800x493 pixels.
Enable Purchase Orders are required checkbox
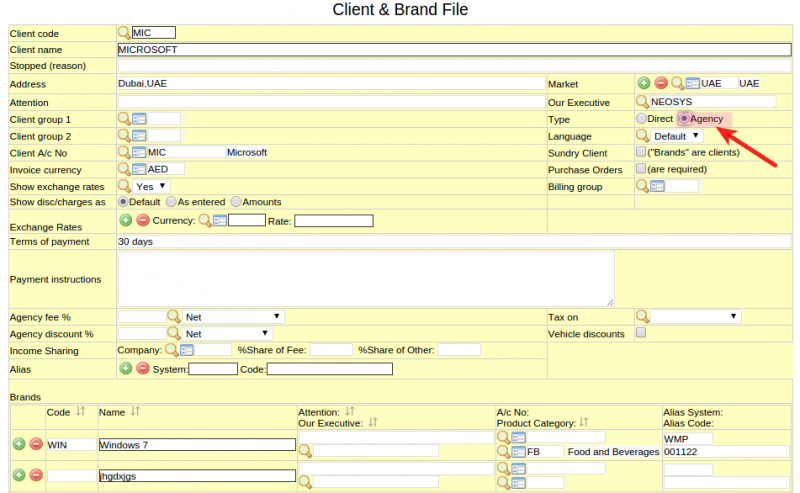tap(641, 168)
